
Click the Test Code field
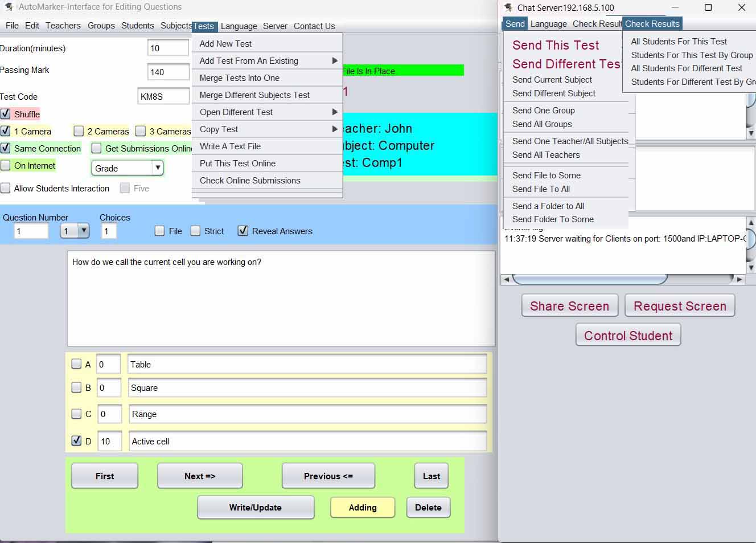tap(163, 96)
